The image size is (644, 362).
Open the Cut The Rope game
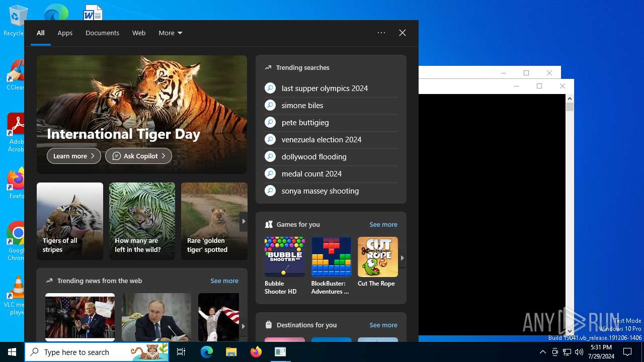coord(378,262)
